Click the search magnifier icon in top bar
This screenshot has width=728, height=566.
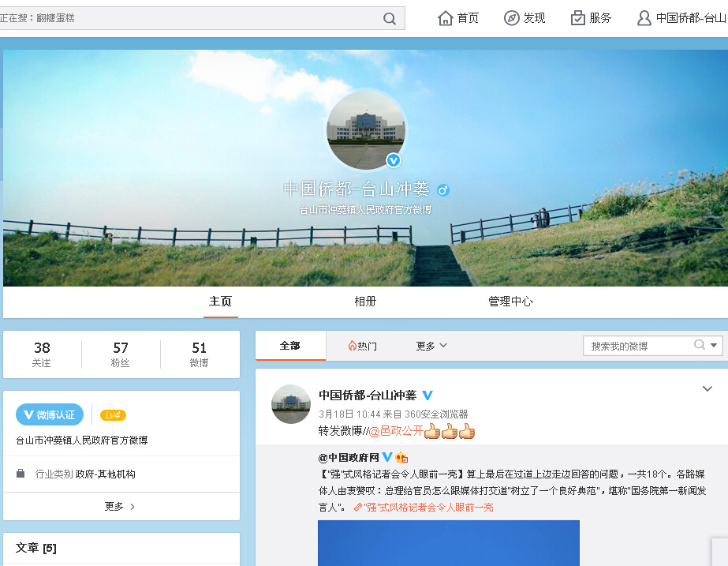pyautogui.click(x=390, y=18)
